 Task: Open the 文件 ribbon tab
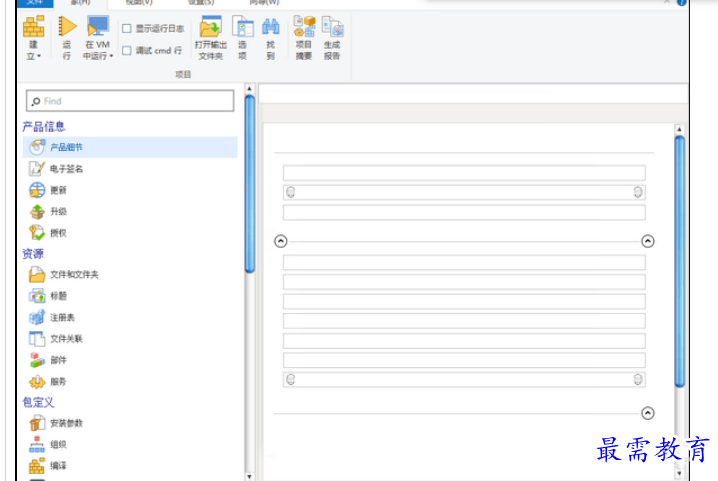(x=35, y=3)
